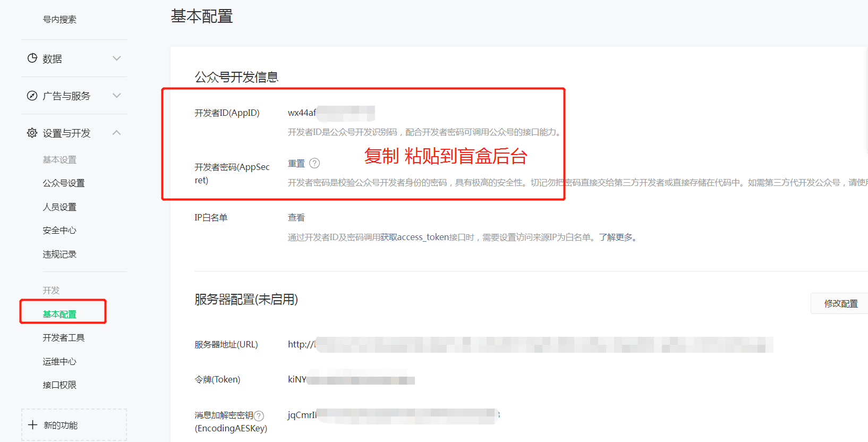Collapse the 设置与开发 section chevron
Image resolution: width=868 pixels, height=442 pixels.
(117, 132)
